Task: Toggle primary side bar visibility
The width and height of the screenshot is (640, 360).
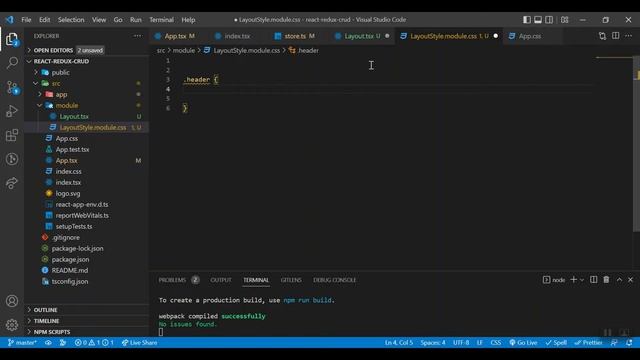Action: [527, 20]
